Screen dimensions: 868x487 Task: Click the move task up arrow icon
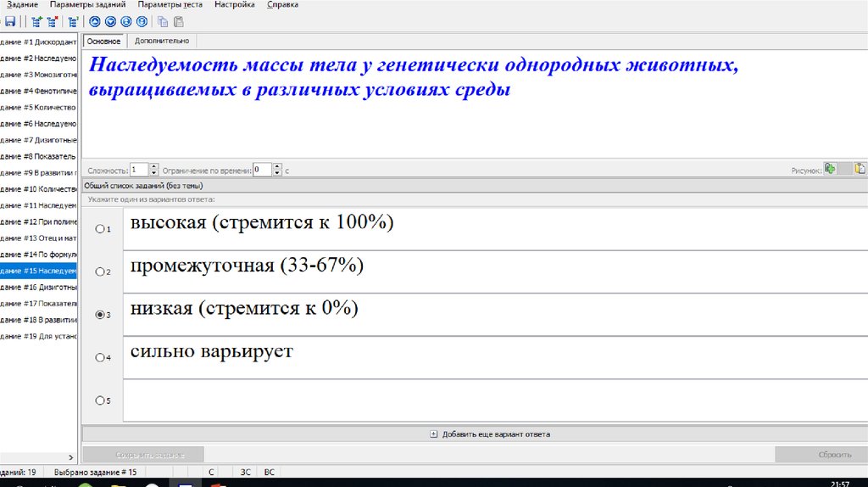click(95, 21)
